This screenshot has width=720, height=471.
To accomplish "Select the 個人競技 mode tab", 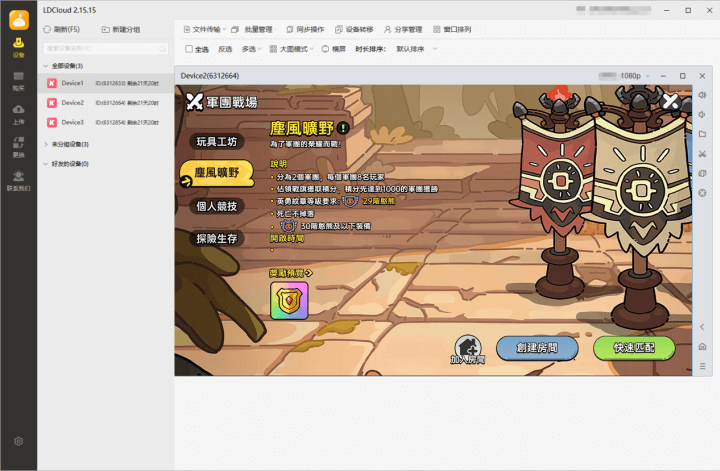I will [x=216, y=207].
